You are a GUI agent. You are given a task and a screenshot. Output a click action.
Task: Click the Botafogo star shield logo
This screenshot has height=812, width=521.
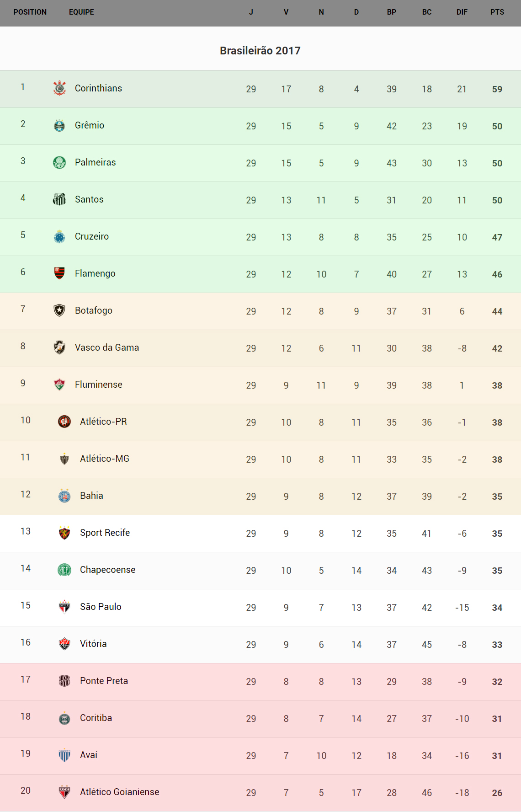point(59,310)
